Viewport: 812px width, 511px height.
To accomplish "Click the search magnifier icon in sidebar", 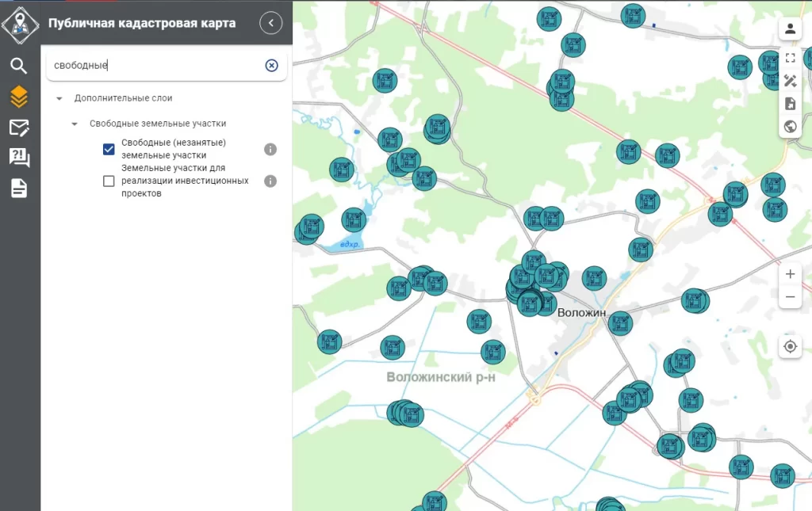I will point(18,66).
